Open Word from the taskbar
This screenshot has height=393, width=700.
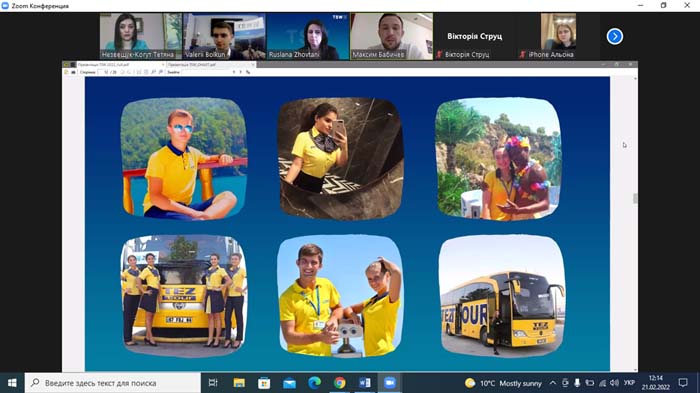click(x=365, y=383)
